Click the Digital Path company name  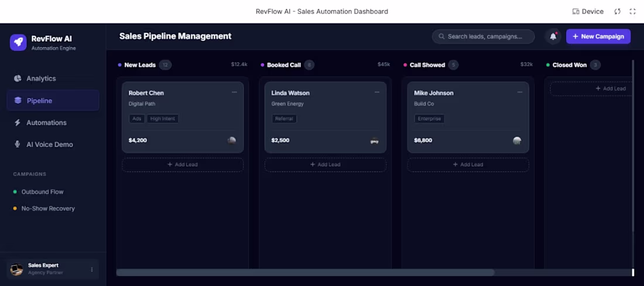142,104
